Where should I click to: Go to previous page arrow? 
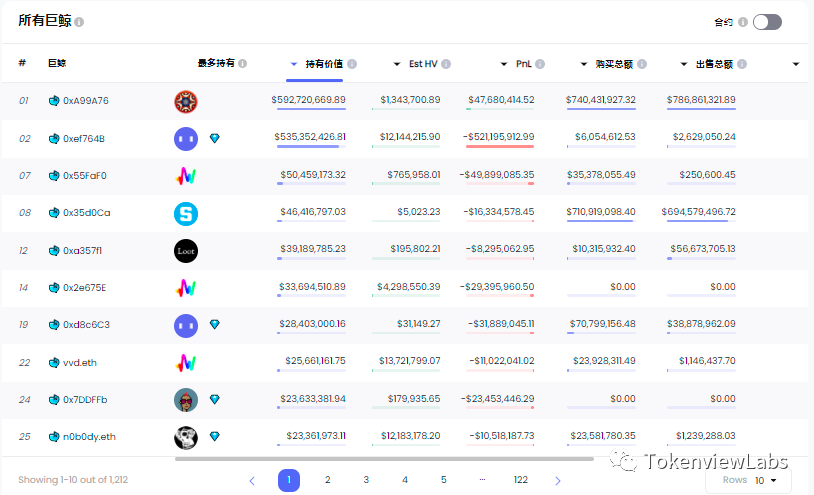coord(252,481)
